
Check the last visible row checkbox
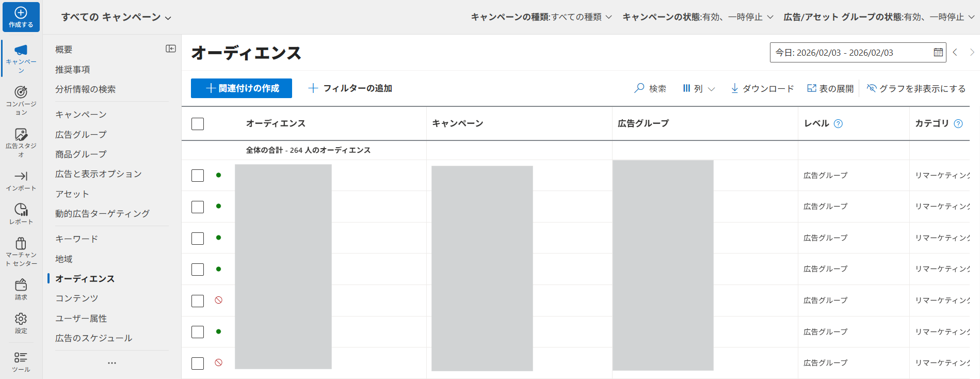point(198,364)
